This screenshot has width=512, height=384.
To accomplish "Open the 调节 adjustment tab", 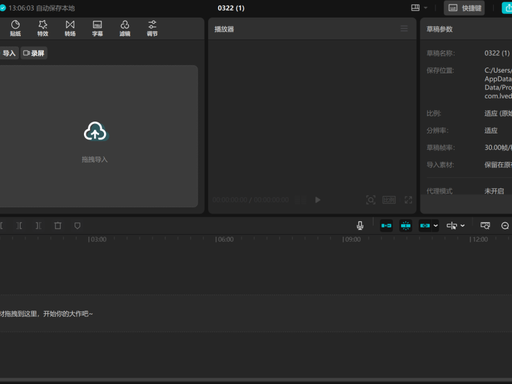I will tap(152, 28).
